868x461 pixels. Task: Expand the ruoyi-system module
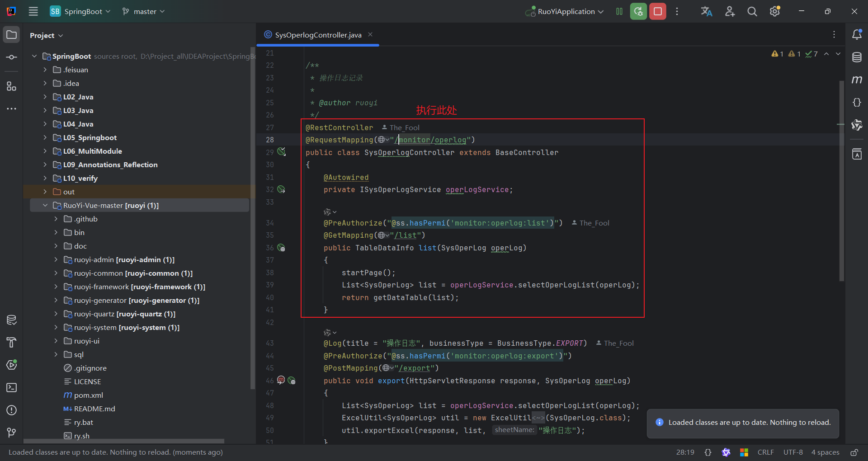point(56,327)
